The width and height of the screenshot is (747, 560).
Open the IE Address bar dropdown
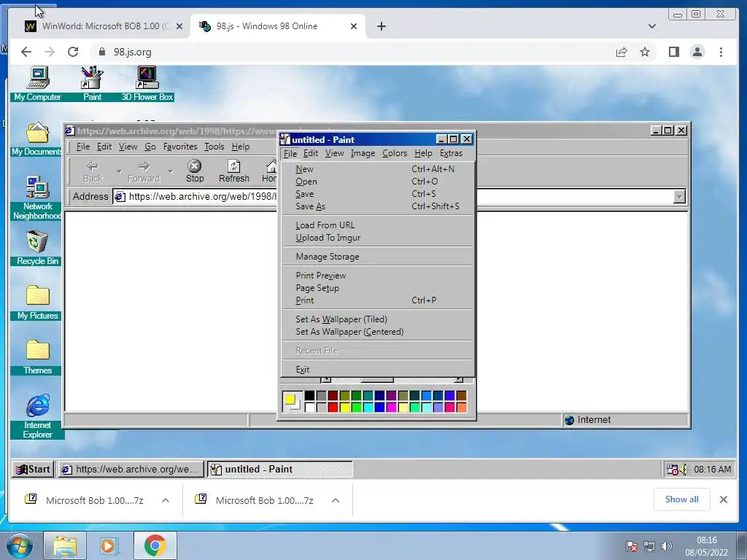click(x=679, y=196)
